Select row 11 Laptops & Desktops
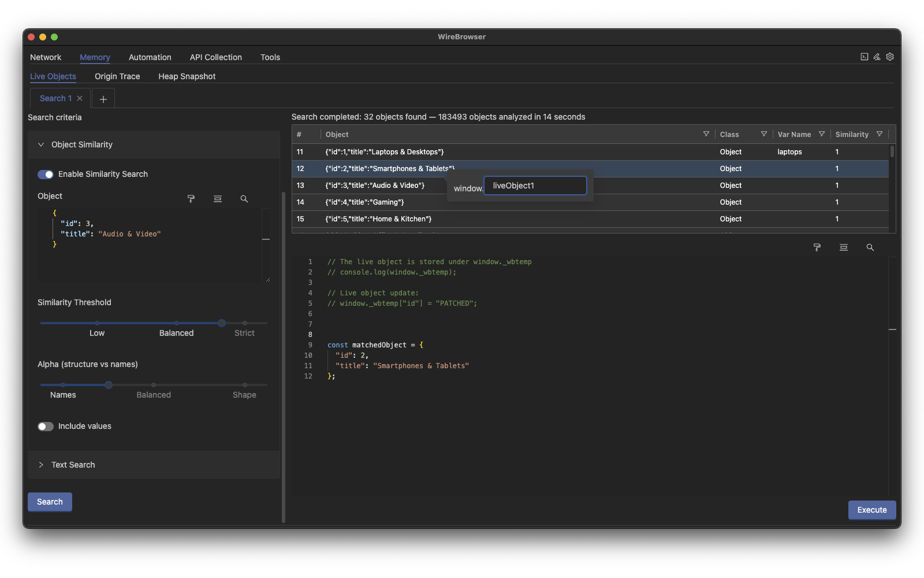 (x=590, y=152)
